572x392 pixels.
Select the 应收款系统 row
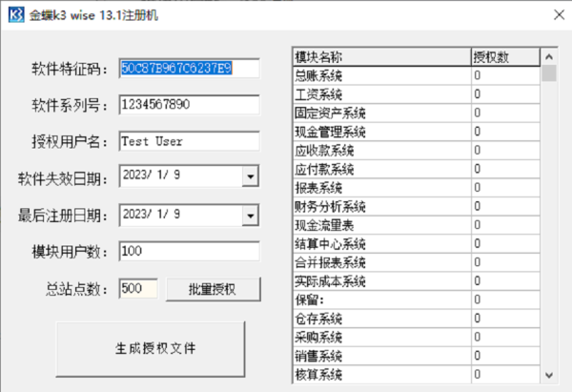coord(417,151)
